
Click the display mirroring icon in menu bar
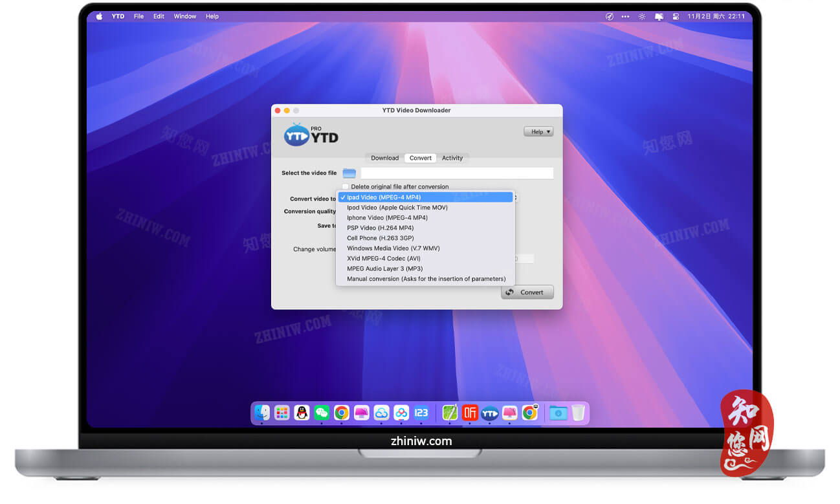coord(659,16)
